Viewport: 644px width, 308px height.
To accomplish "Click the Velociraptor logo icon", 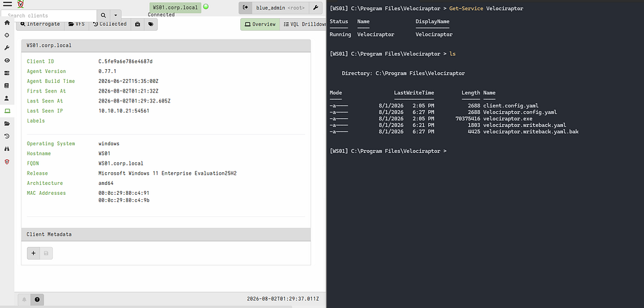I will pos(21,4).
